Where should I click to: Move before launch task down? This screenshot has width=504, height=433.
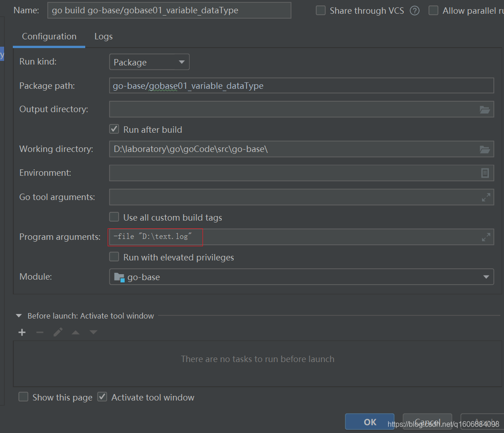tap(93, 332)
